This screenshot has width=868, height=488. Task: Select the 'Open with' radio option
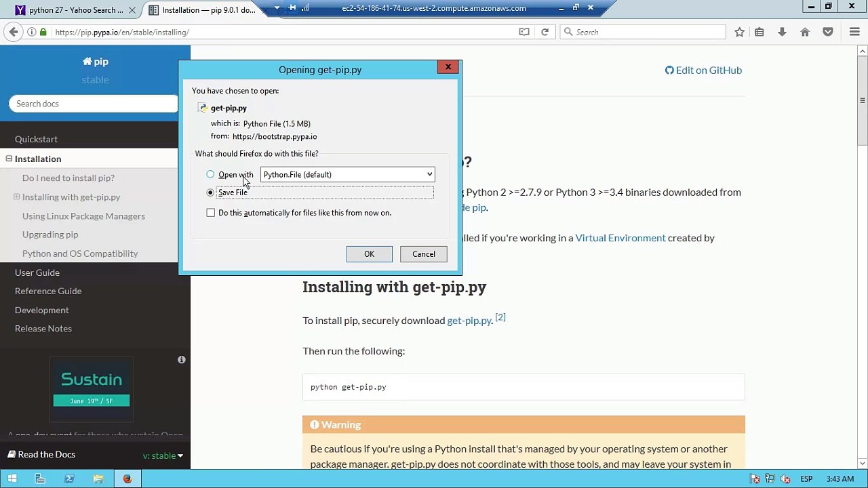click(210, 175)
